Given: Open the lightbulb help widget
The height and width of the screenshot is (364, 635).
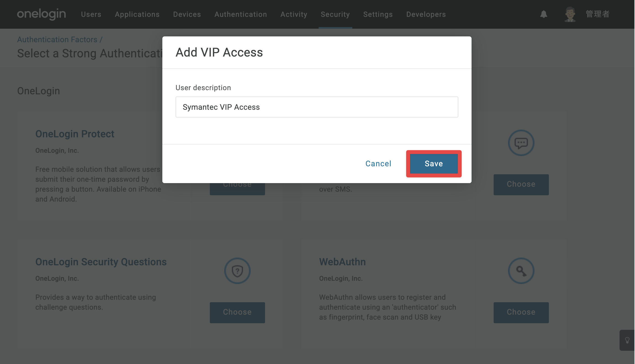Looking at the screenshot, I should tap(627, 340).
